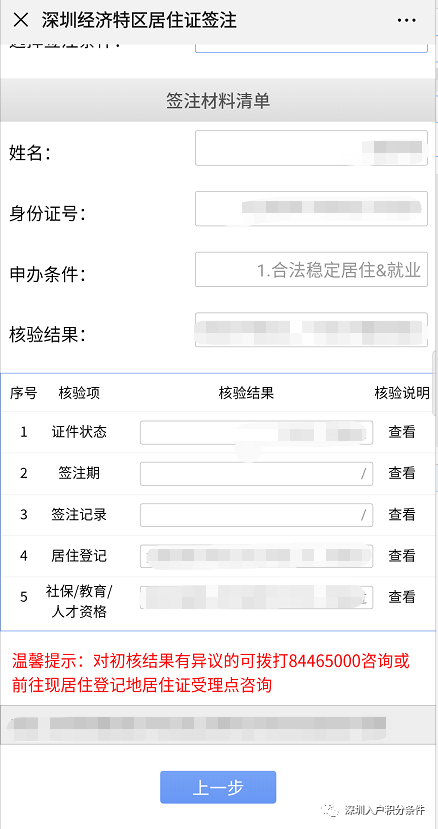Click the 签注材料清单 section header

[x=218, y=100]
